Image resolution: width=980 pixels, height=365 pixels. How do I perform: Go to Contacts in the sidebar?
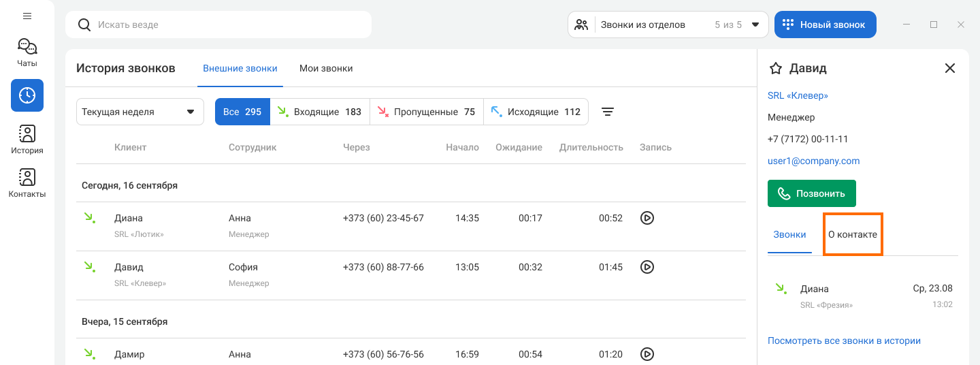[x=27, y=183]
